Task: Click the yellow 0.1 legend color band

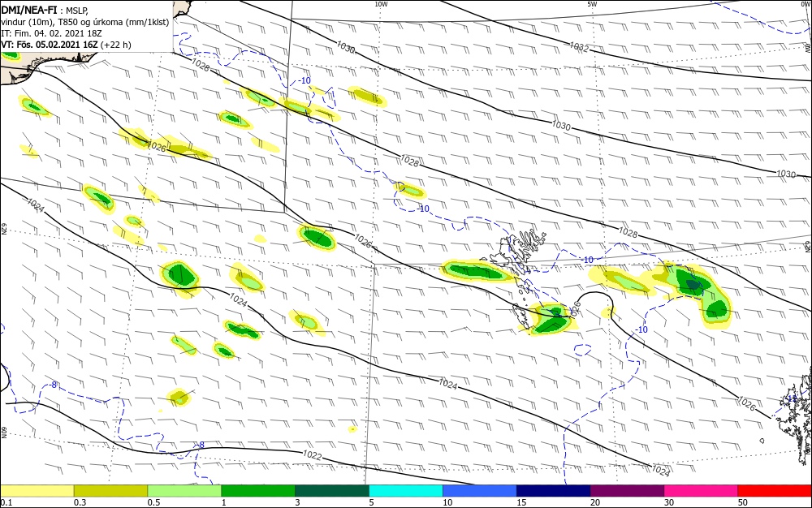Action: point(37,491)
